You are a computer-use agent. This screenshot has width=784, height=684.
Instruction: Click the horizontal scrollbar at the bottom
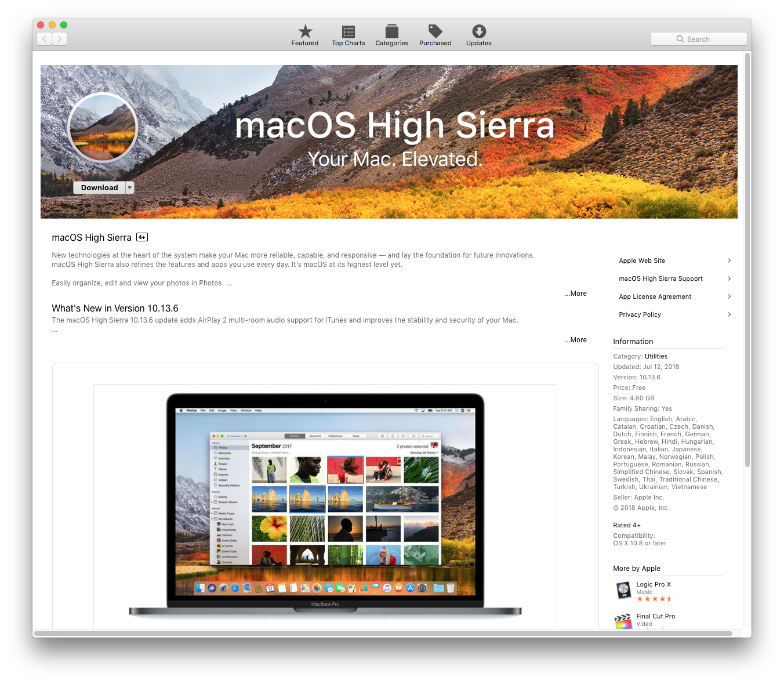[383, 634]
